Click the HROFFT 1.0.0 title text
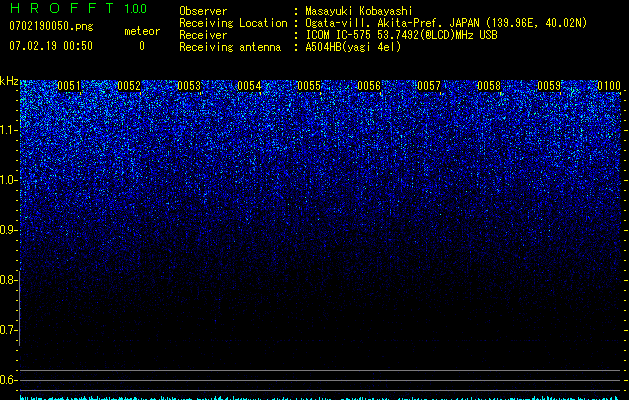Image resolution: width=629 pixels, height=400 pixels. pos(78,8)
